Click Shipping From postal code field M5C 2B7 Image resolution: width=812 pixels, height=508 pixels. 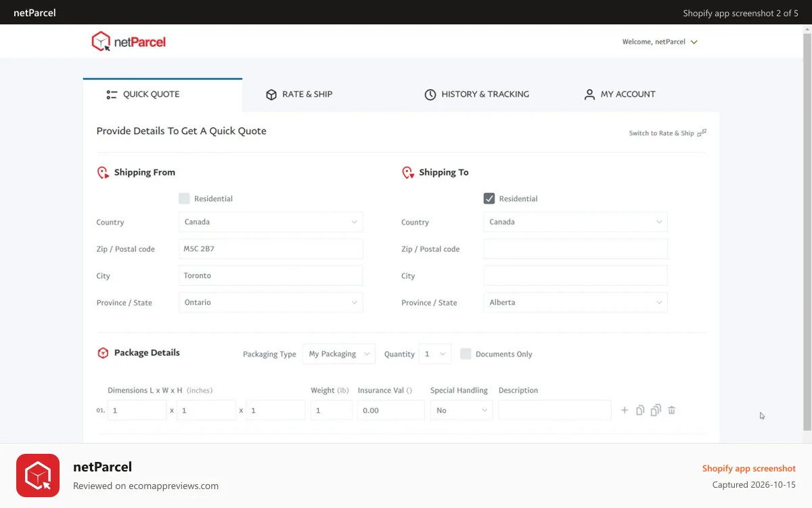(x=271, y=249)
